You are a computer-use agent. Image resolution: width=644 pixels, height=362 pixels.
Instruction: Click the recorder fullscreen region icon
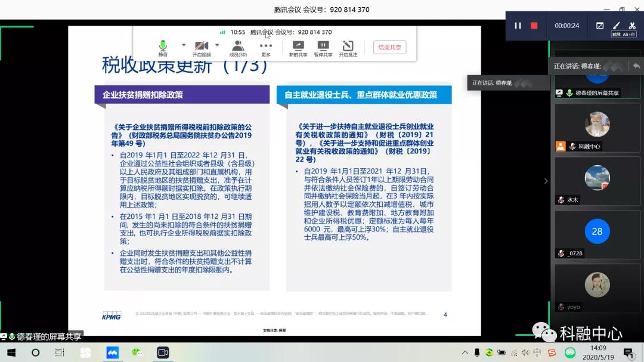pos(600,26)
